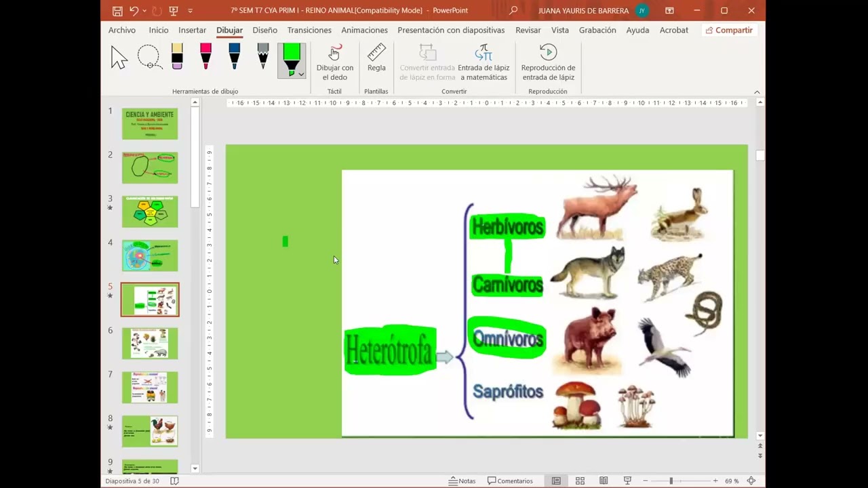Open the Ayuda tab
868x488 pixels.
pyautogui.click(x=637, y=30)
